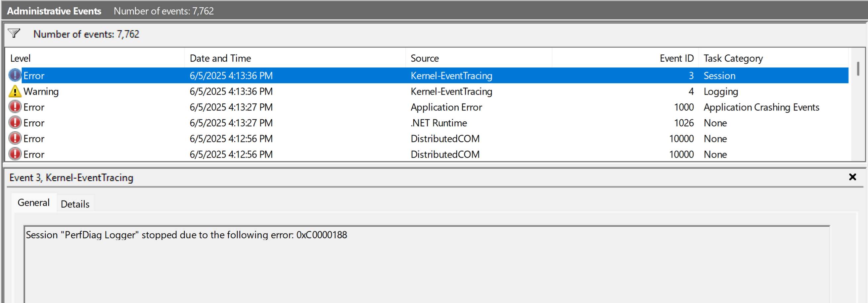This screenshot has width=868, height=303.
Task: Click the Task Category column header
Action: 733,58
